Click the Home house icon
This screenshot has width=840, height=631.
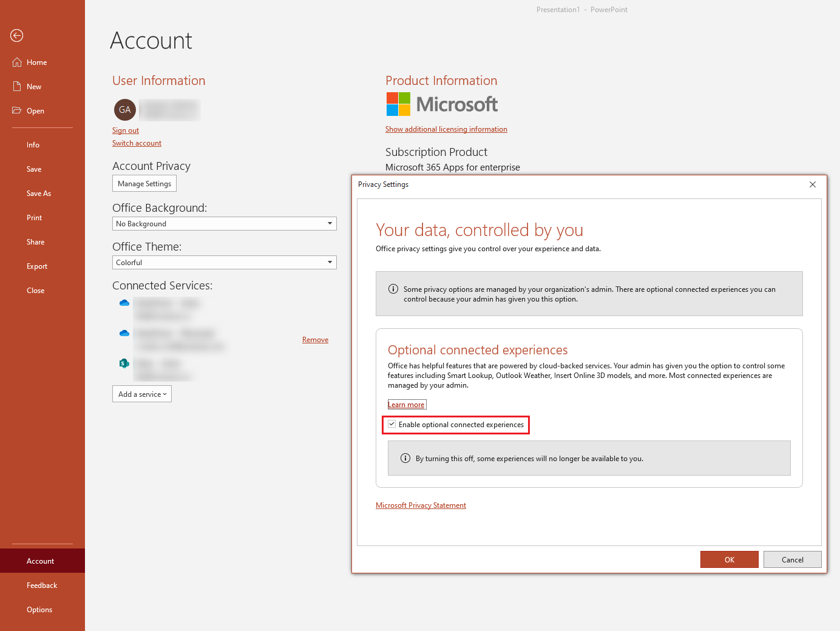coord(17,62)
